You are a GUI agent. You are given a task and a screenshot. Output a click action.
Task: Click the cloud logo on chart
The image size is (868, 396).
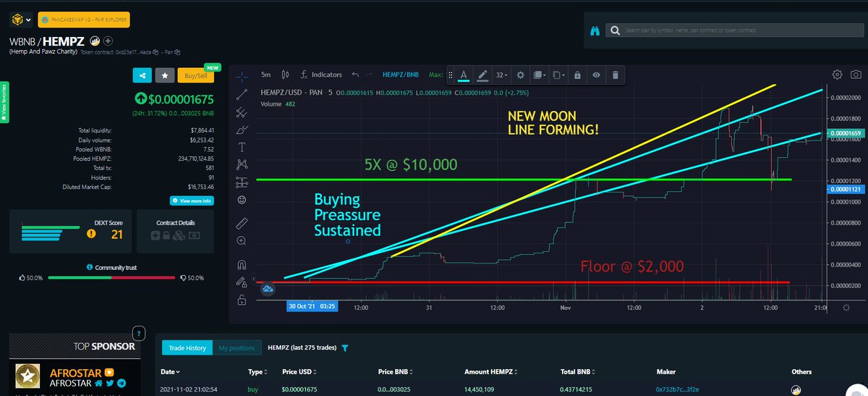click(x=268, y=289)
